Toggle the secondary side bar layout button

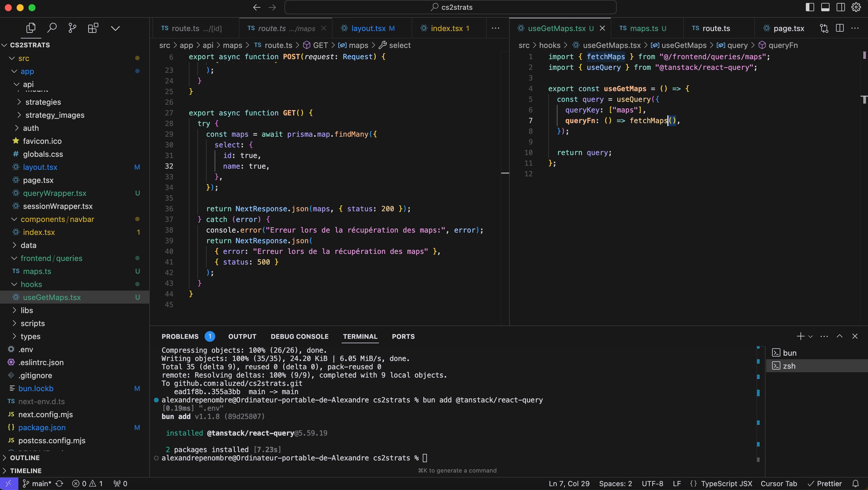pos(841,7)
